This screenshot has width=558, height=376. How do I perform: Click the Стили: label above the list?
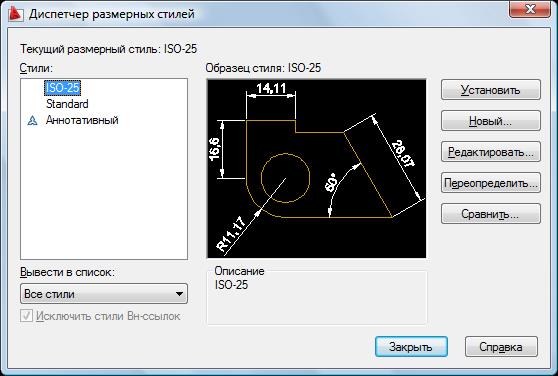tap(36, 68)
